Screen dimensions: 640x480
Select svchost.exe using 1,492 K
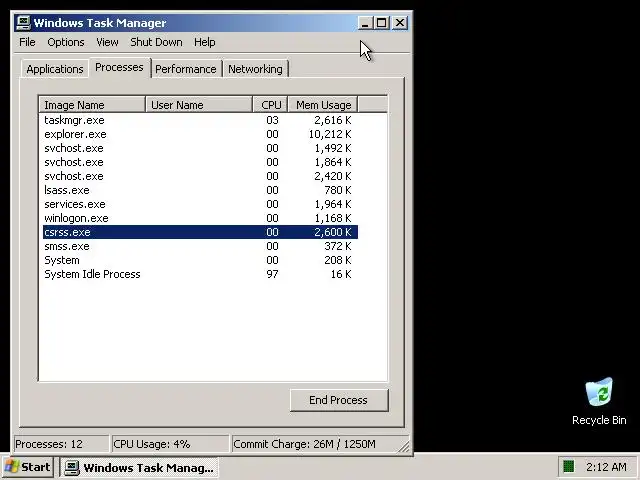(x=200, y=148)
